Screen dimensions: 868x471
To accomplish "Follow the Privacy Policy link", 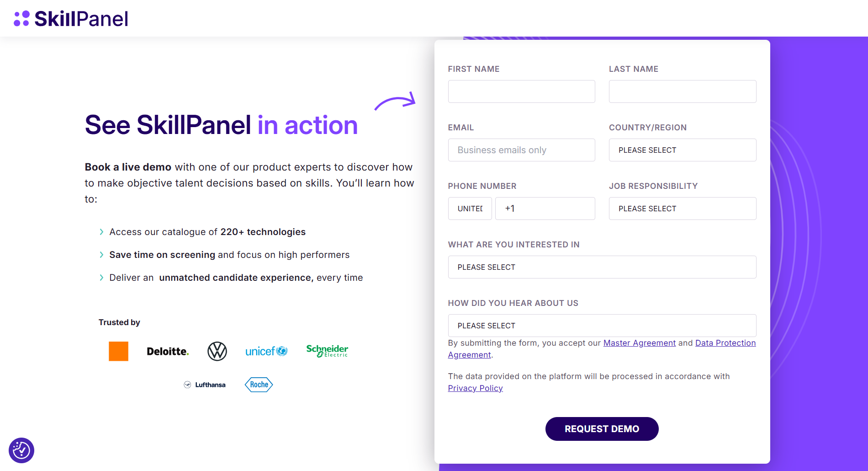I will [x=475, y=388].
